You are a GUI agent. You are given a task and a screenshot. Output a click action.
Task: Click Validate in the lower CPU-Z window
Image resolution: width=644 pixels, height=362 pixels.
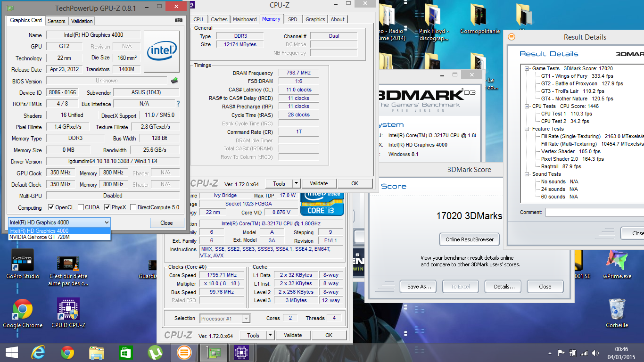(293, 335)
